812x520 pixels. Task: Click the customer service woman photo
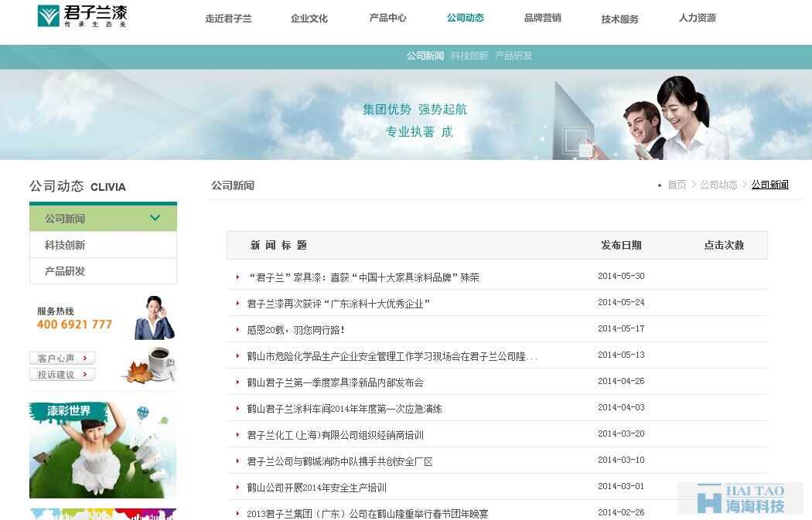tap(155, 318)
